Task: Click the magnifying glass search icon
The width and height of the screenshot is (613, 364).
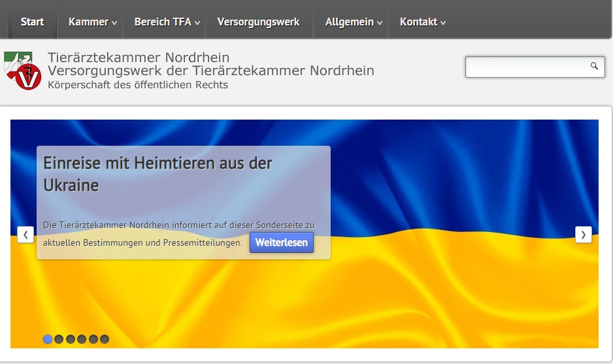Action: (x=594, y=66)
